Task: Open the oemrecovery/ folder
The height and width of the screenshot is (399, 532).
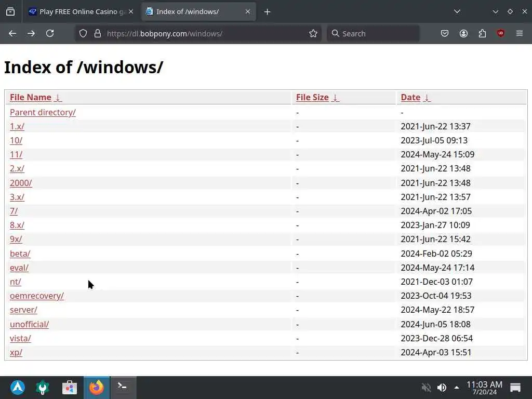Action: pos(37,296)
